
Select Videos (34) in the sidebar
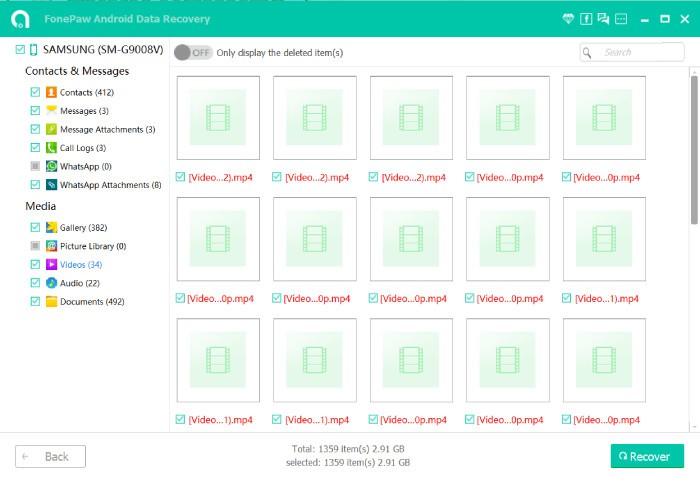tap(81, 265)
